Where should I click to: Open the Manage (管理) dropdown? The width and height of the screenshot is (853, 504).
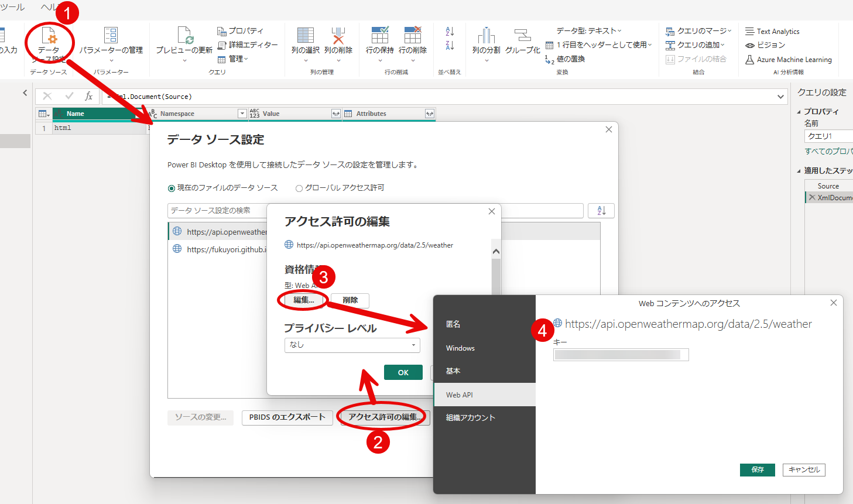point(233,59)
